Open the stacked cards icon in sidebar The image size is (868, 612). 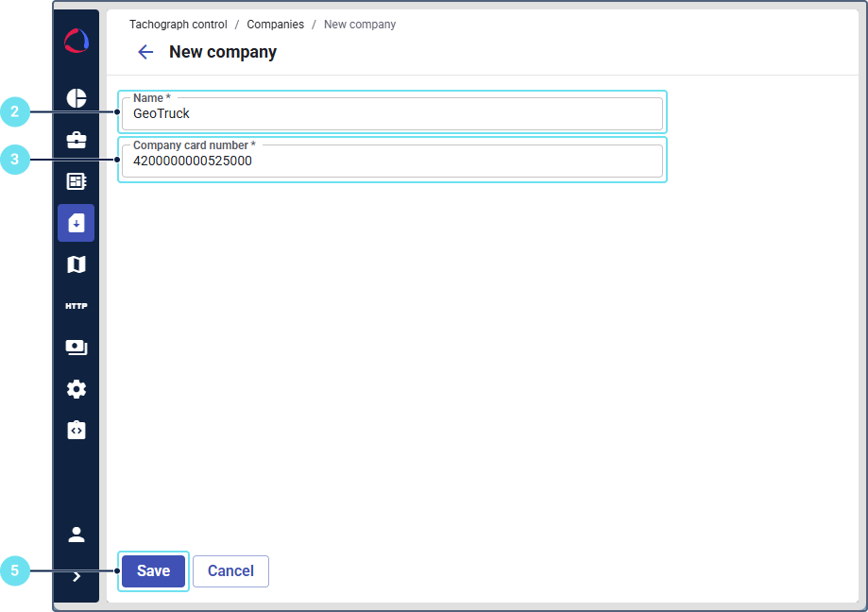click(77, 348)
